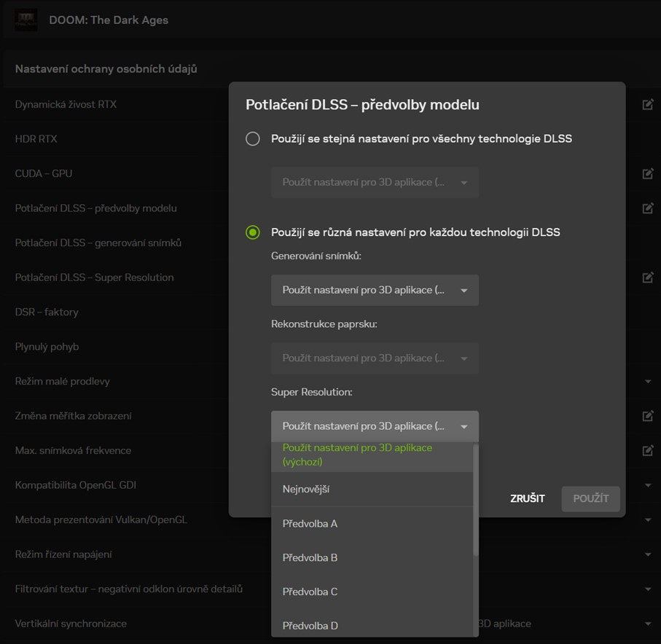The image size is (661, 644).
Task: Select radio 'Použijí se stejná nastavení pro všechny technologie DLSS'
Action: coord(252,138)
